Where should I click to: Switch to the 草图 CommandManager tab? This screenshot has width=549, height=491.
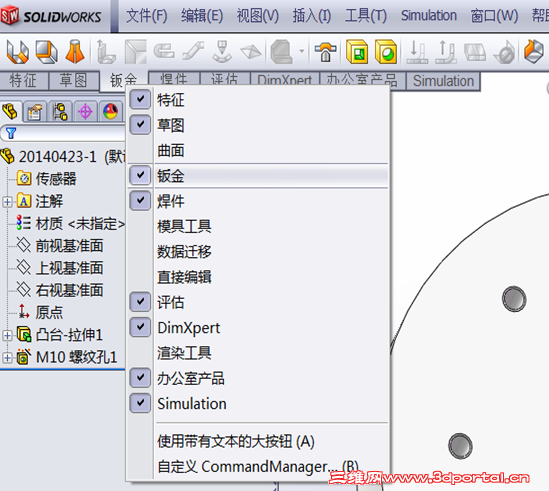(x=74, y=81)
